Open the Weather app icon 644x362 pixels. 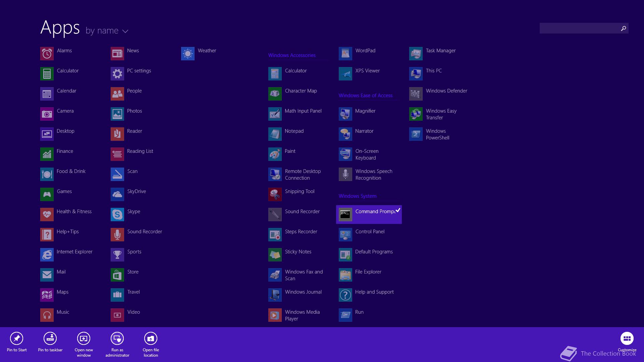click(188, 54)
